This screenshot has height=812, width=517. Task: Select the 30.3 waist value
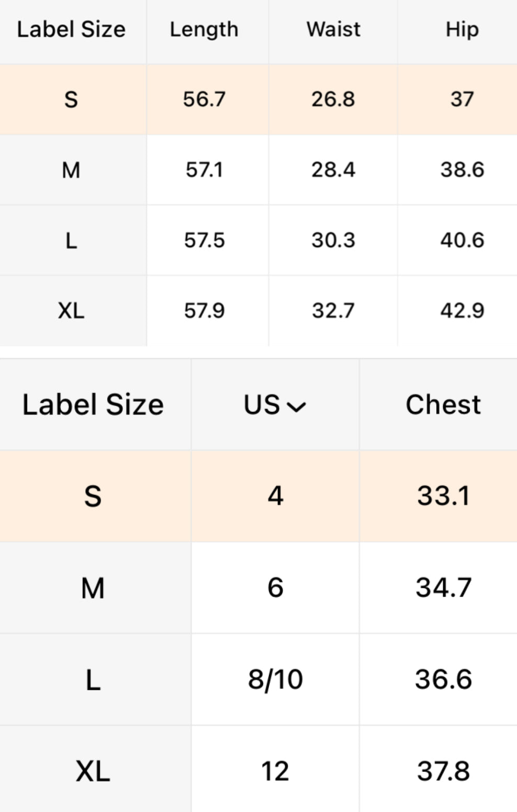[x=333, y=240]
